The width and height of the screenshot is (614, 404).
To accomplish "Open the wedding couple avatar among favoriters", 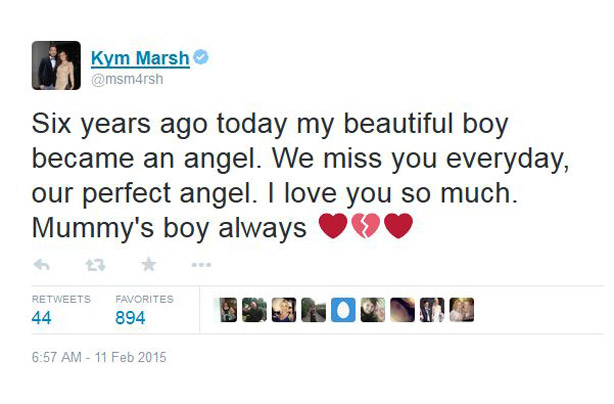I will (432, 310).
